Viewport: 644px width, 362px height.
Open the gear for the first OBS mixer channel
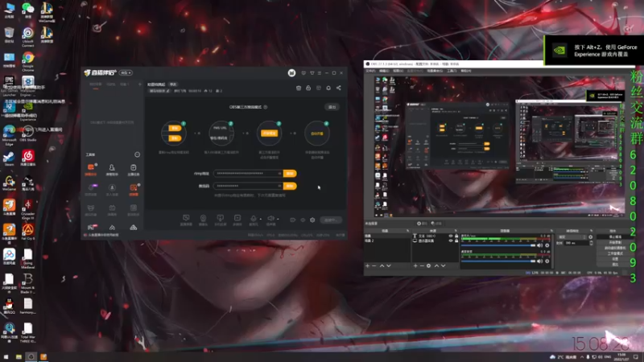(x=547, y=245)
